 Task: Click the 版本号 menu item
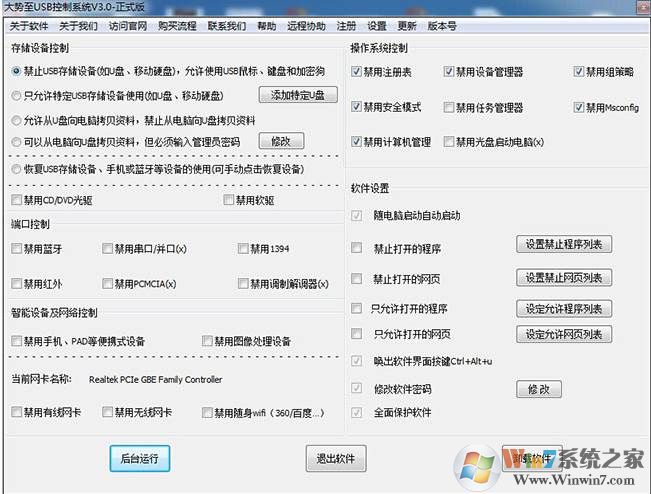click(442, 26)
